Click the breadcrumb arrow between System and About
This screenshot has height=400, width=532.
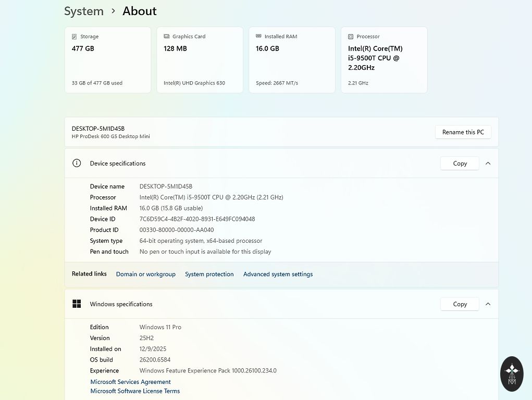(113, 11)
